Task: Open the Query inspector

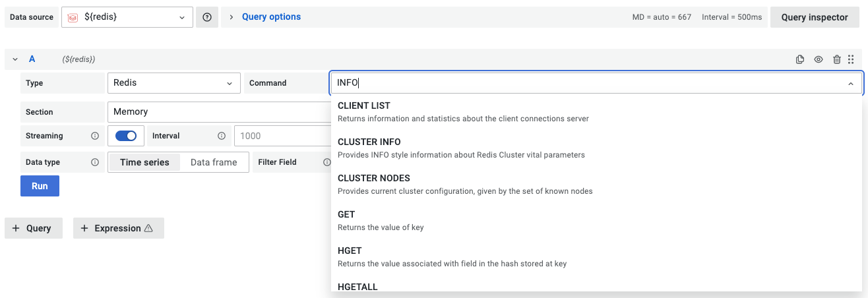Action: [x=815, y=17]
